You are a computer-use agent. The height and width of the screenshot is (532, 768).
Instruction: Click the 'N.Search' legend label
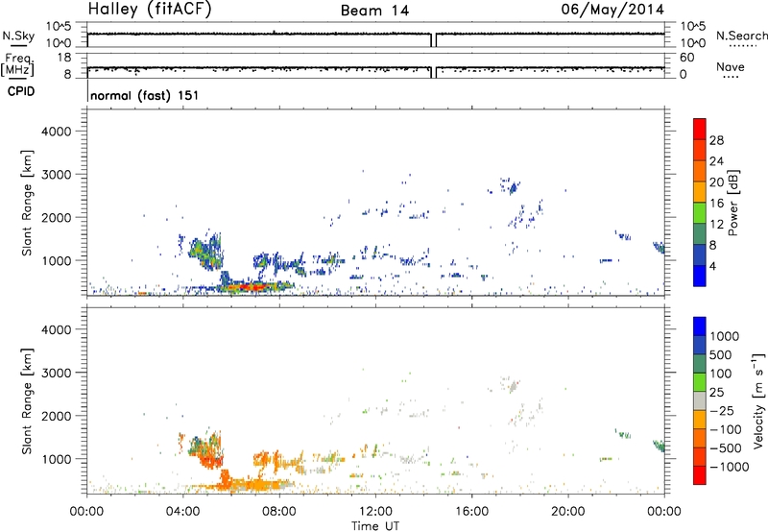click(x=741, y=36)
